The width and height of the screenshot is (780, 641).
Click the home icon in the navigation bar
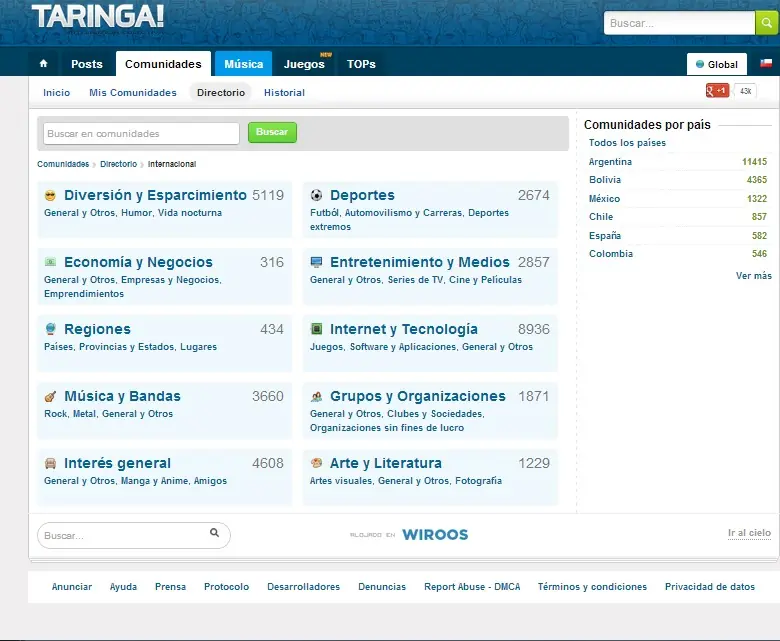43,64
